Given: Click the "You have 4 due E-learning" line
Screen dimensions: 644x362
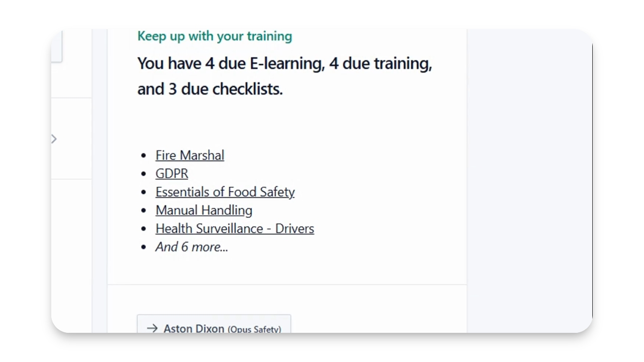Looking at the screenshot, I should tap(284, 64).
